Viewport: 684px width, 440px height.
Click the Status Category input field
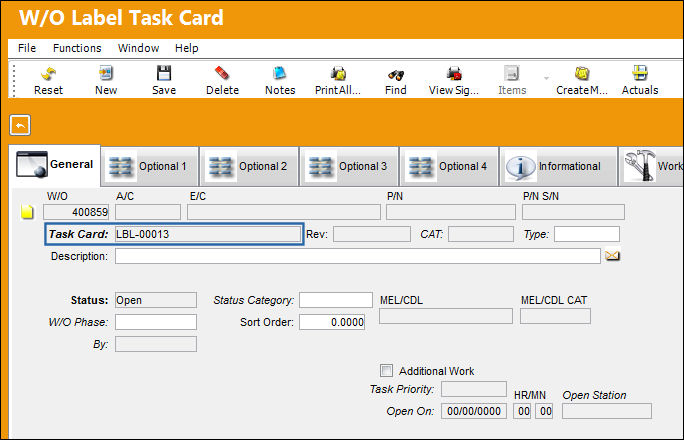(336, 300)
